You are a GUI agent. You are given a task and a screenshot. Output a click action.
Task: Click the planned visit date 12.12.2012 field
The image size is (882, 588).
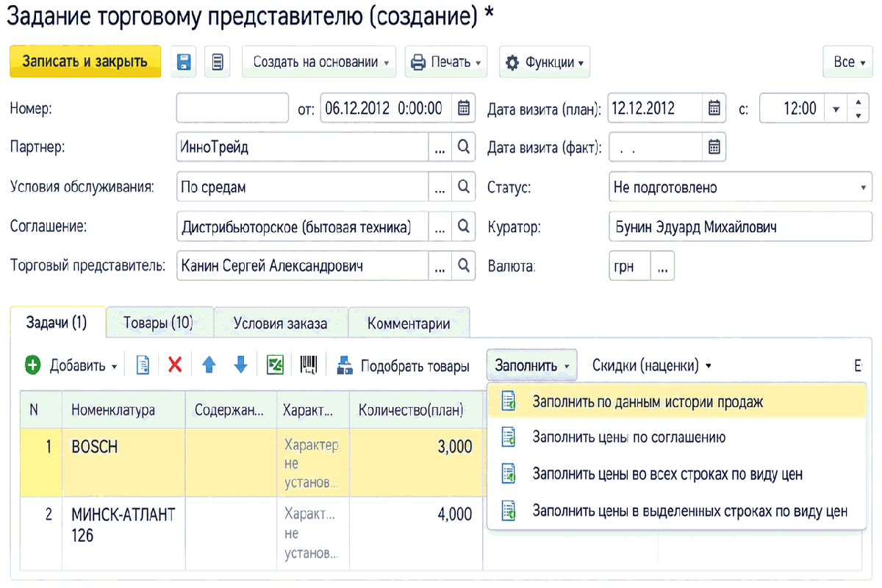(656, 108)
